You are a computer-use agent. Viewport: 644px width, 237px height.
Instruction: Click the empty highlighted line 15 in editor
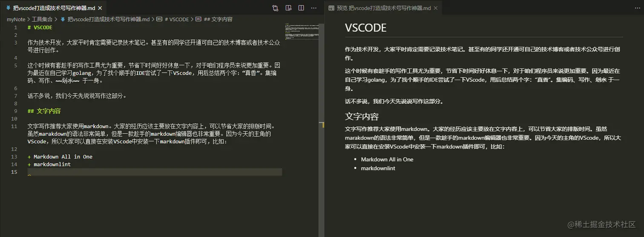pos(155,172)
